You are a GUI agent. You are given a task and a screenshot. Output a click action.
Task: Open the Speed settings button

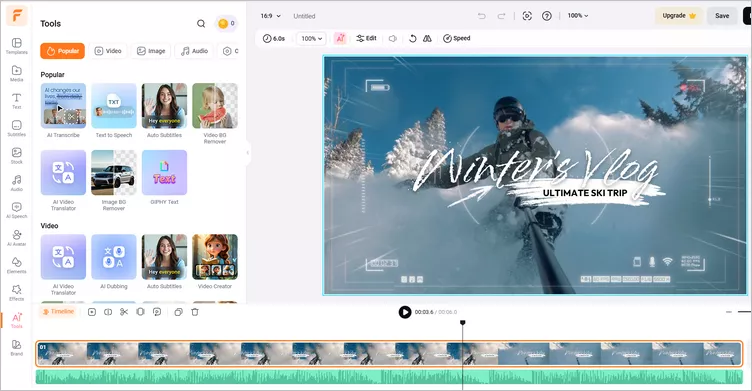click(457, 38)
